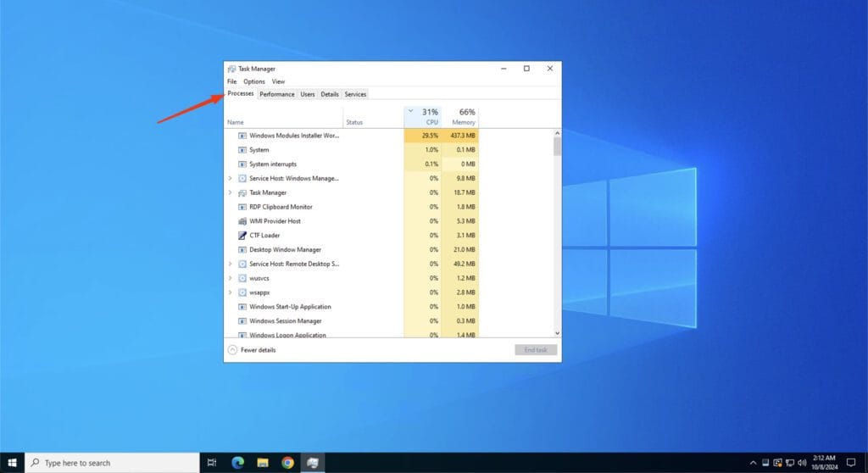868x473 pixels.
Task: Open the Options menu
Action: point(254,81)
